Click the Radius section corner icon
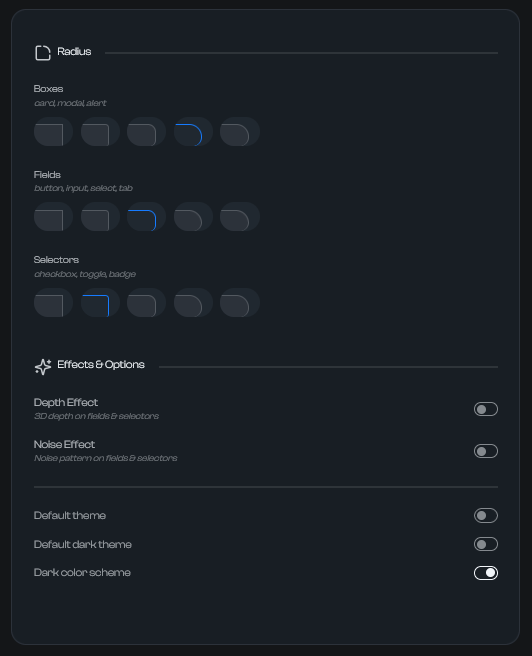532x656 pixels. (43, 53)
